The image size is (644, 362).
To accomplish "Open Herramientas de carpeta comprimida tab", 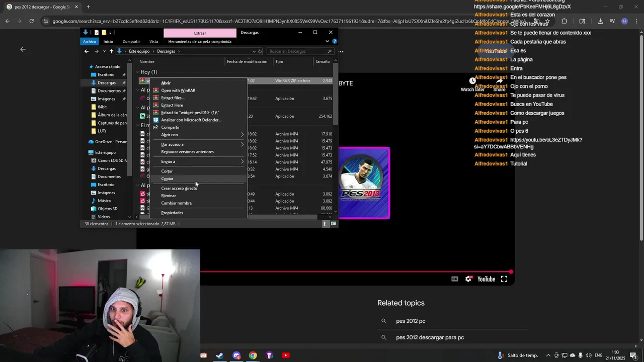I will point(200,42).
